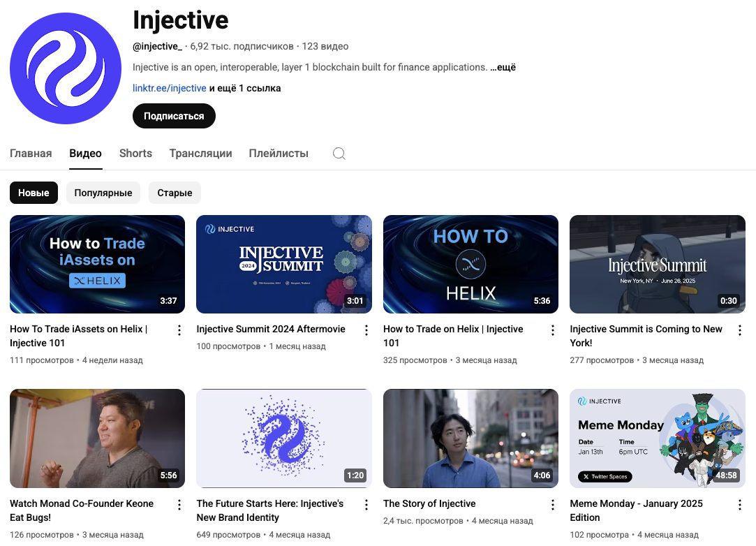The height and width of the screenshot is (546, 756).
Task: Click the '6,92 тыс. подписчиков' subscriber count
Action: point(242,46)
